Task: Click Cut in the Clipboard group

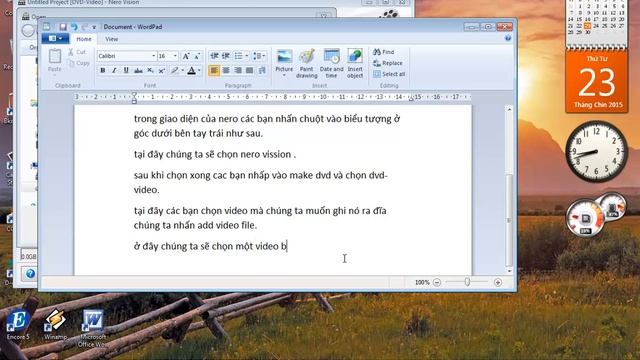Action: [x=77, y=52]
